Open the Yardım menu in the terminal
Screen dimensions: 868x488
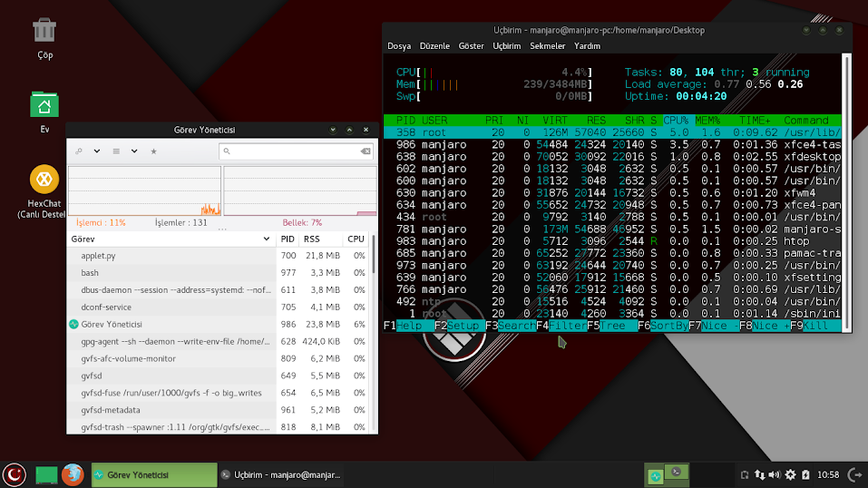point(587,46)
